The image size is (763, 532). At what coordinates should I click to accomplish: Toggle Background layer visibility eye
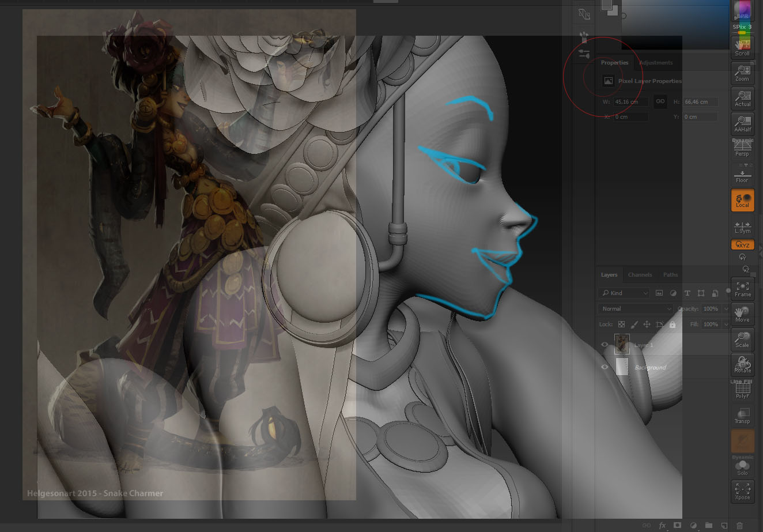coord(605,367)
